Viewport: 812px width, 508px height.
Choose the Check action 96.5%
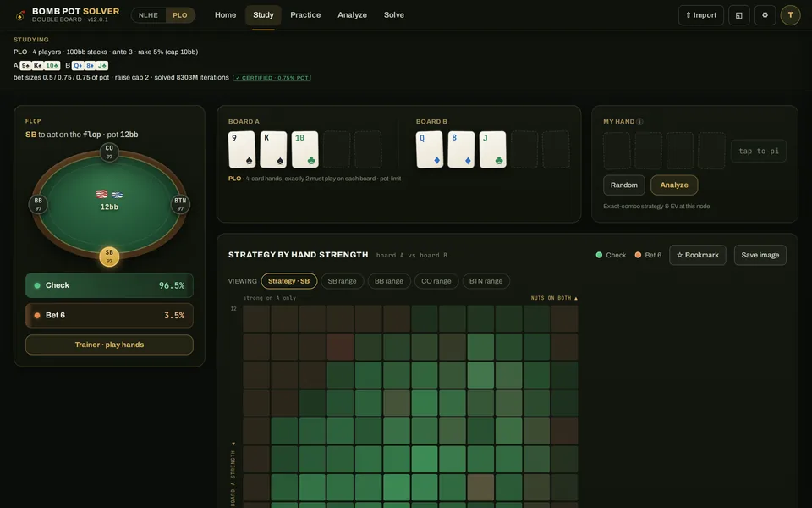point(109,285)
